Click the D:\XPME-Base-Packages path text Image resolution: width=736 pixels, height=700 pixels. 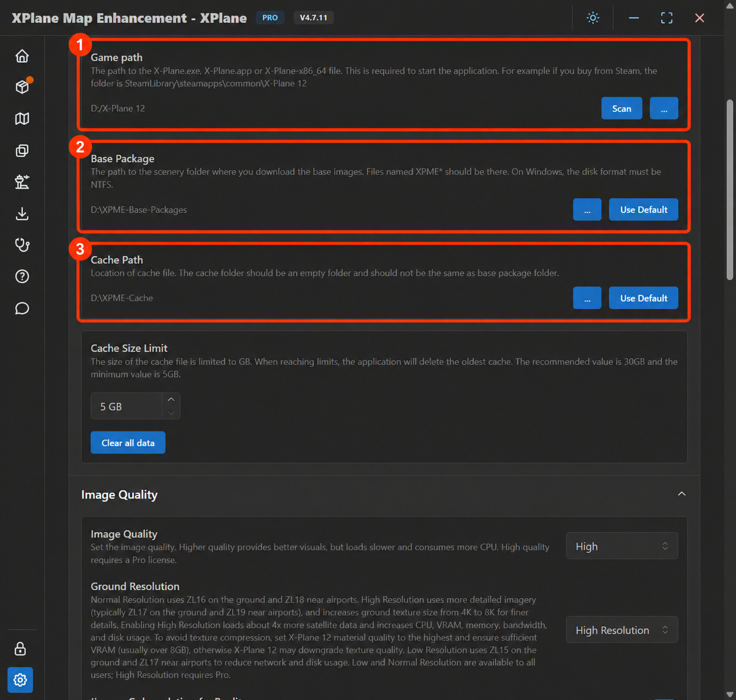[x=139, y=209]
